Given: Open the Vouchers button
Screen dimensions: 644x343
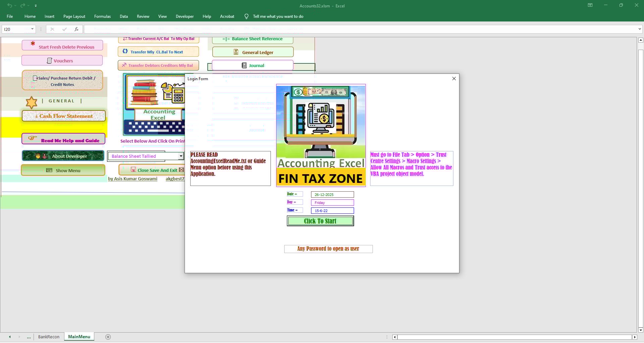Looking at the screenshot, I should click(x=62, y=60).
